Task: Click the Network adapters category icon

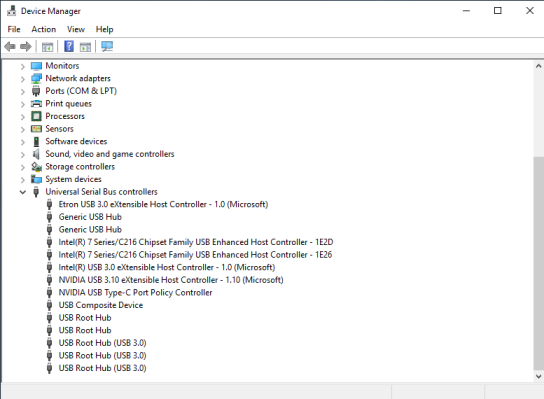Action: [36, 78]
